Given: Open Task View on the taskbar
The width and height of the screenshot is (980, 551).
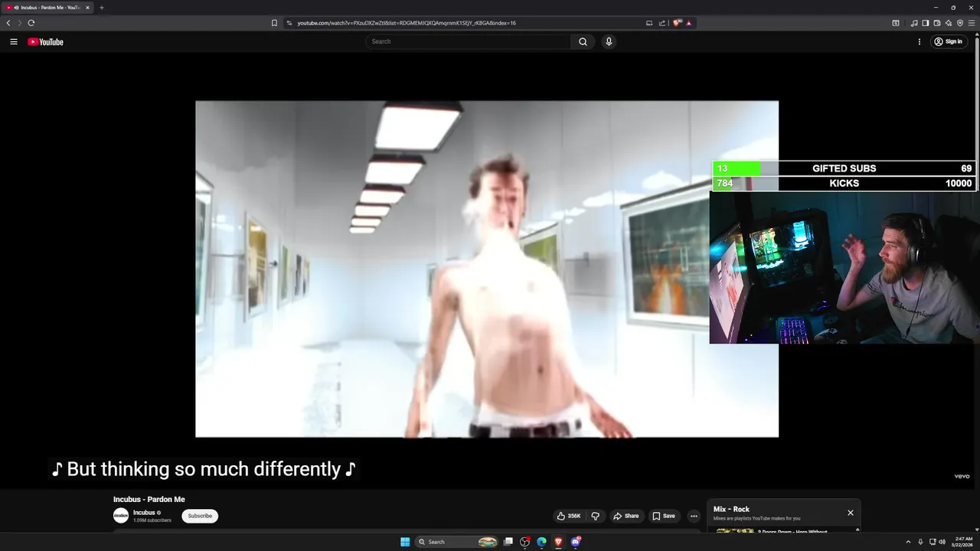Looking at the screenshot, I should click(x=508, y=542).
